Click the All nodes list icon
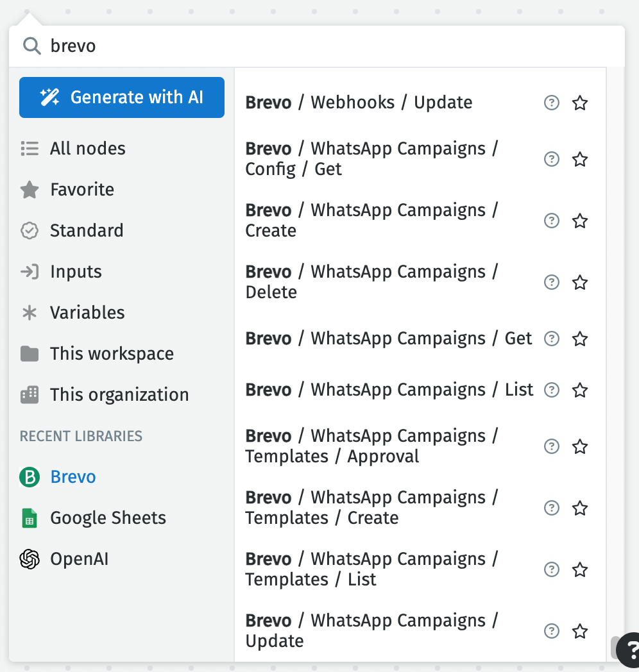 30,148
